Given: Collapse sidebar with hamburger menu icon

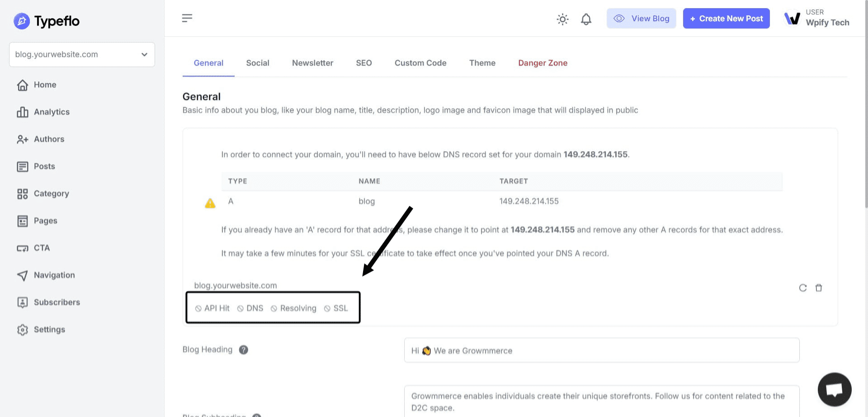Looking at the screenshot, I should (x=187, y=18).
